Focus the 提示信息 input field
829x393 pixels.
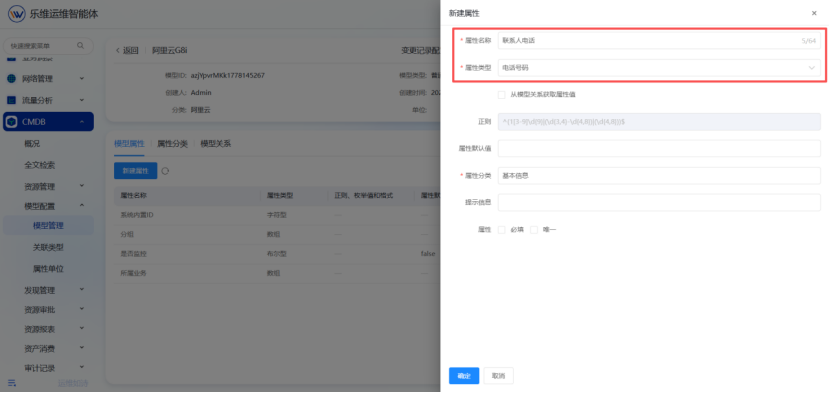(x=659, y=203)
